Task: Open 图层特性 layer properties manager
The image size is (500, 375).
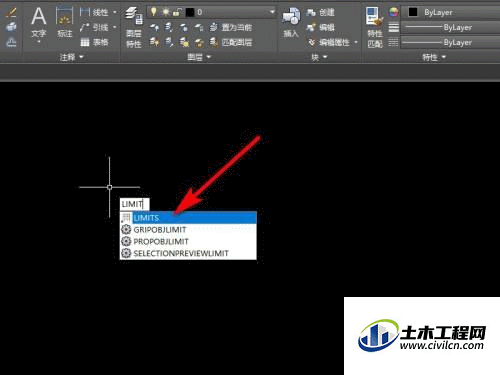Action: click(x=134, y=28)
